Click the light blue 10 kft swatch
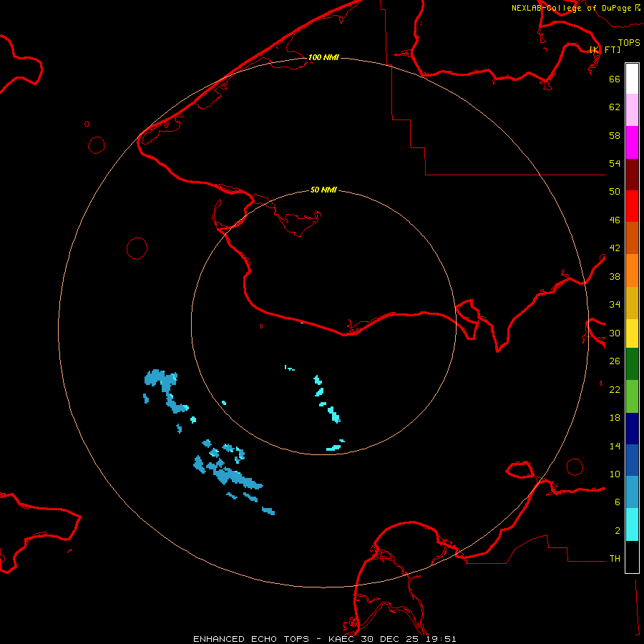The height and width of the screenshot is (644, 644). pyautogui.click(x=632, y=492)
